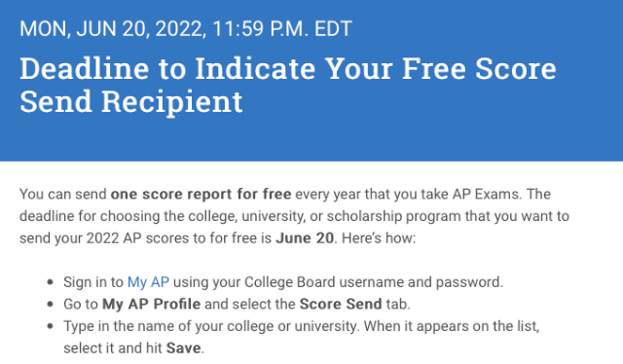Click bold text one score report for free
The image size is (623, 364).
pos(201,195)
